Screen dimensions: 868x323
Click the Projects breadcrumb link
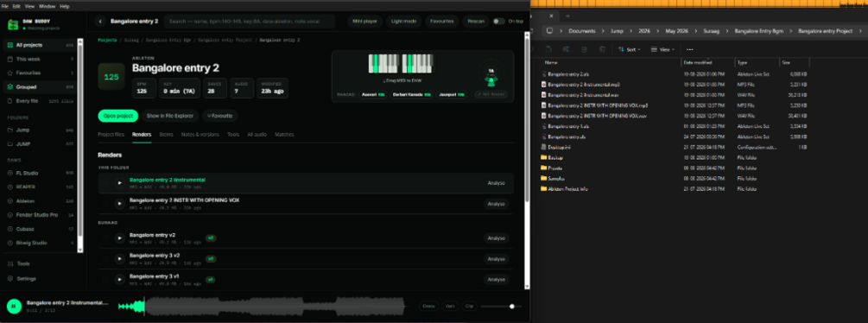tap(107, 41)
